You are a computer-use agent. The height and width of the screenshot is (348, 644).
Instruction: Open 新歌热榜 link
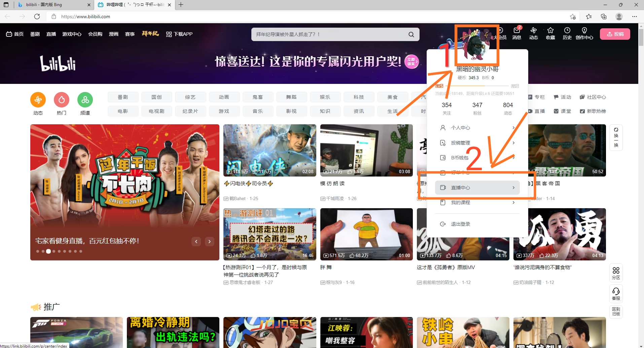pos(593,111)
